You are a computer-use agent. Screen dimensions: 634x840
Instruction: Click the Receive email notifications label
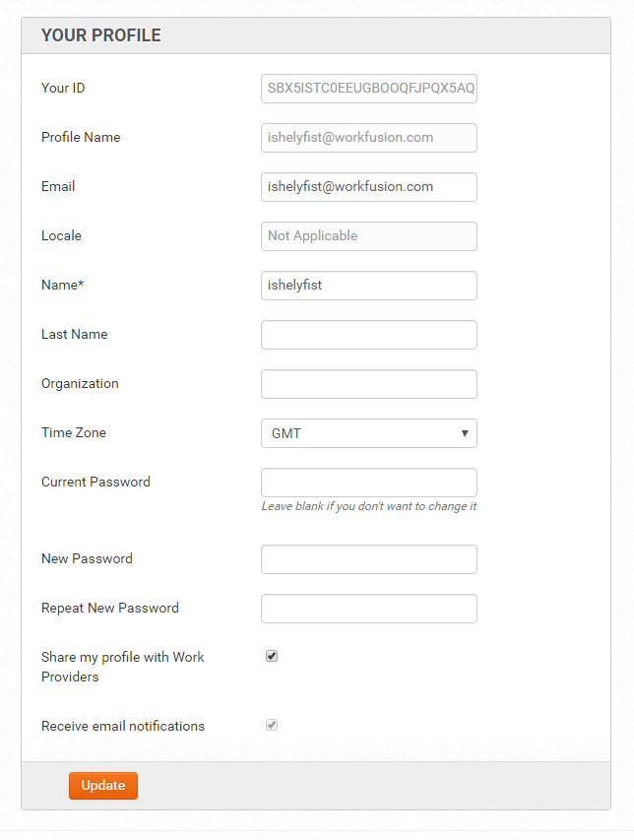click(x=123, y=726)
